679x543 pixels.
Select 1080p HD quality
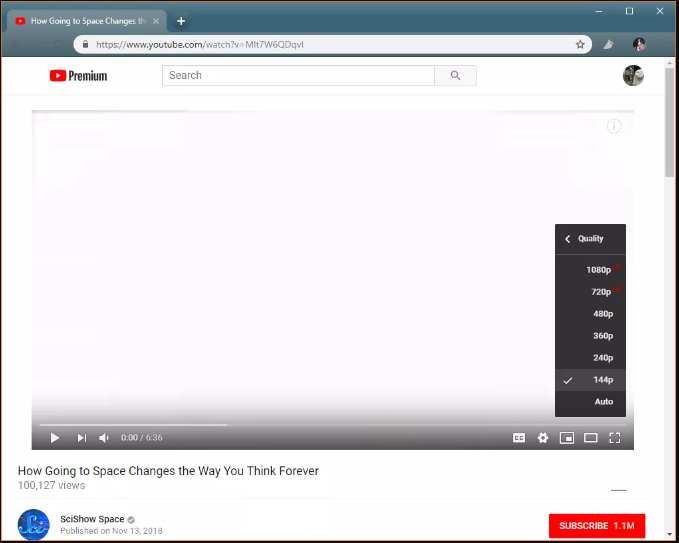coord(590,269)
